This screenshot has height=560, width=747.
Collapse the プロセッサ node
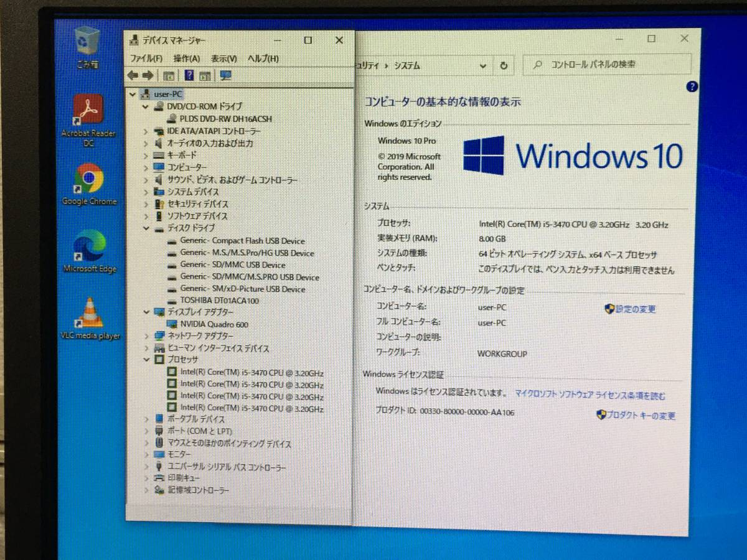point(146,360)
